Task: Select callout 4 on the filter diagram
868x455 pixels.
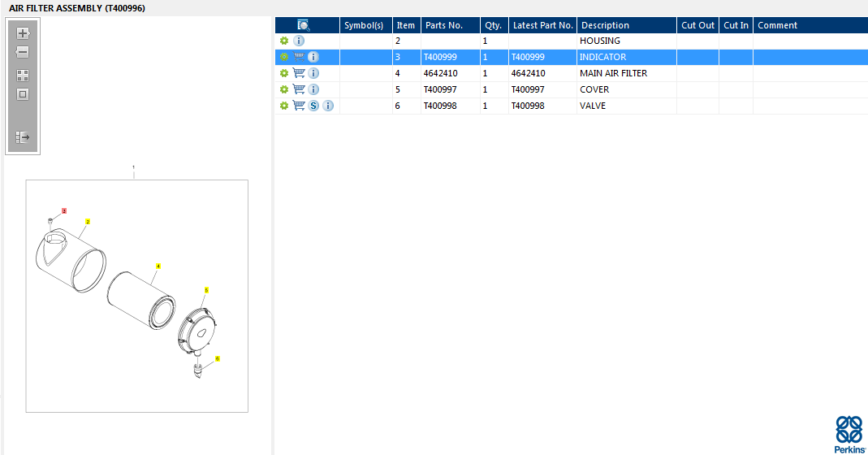Action: pyautogui.click(x=158, y=266)
